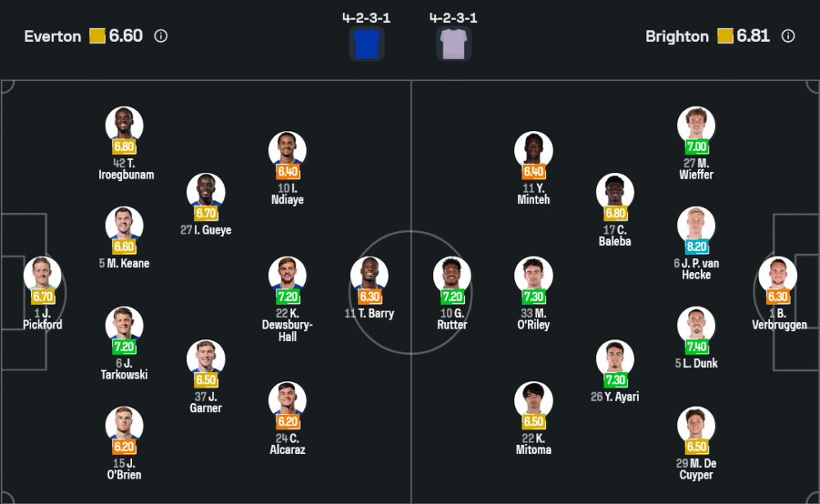820x504 pixels.
Task: Click G. Rutter's player avatar
Action: tap(452, 275)
